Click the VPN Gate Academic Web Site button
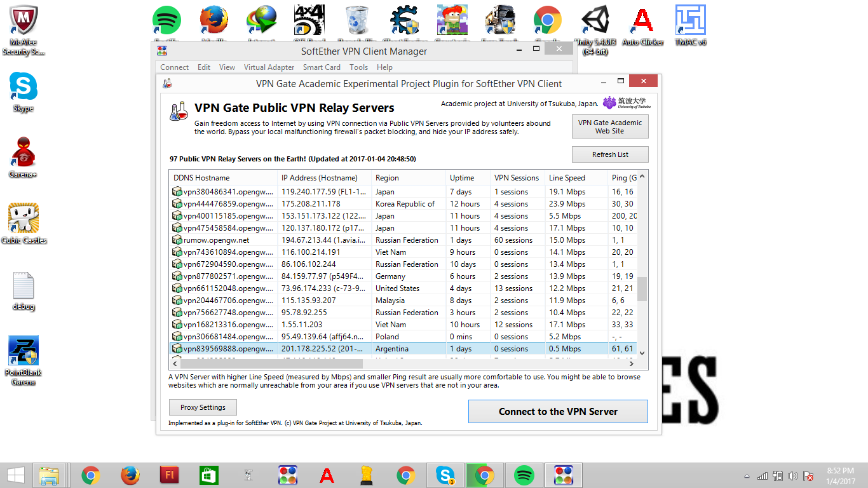 610,126
